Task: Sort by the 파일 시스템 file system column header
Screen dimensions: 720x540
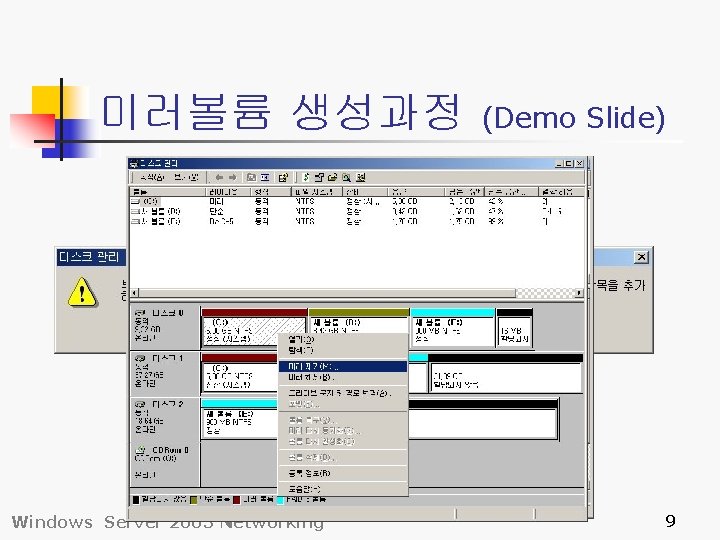Action: pos(317,191)
